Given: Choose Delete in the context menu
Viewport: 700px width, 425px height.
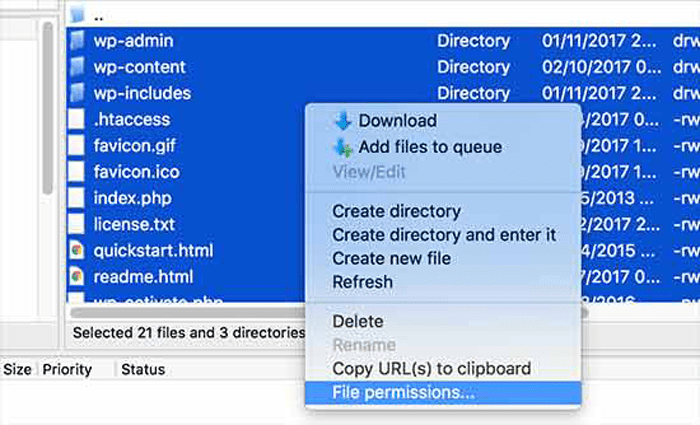Looking at the screenshot, I should click(356, 322).
